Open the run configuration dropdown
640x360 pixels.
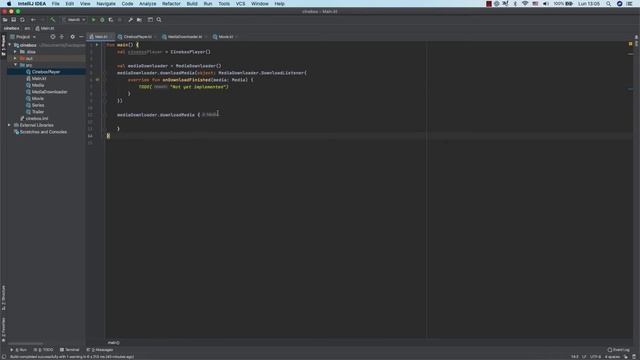click(74, 20)
